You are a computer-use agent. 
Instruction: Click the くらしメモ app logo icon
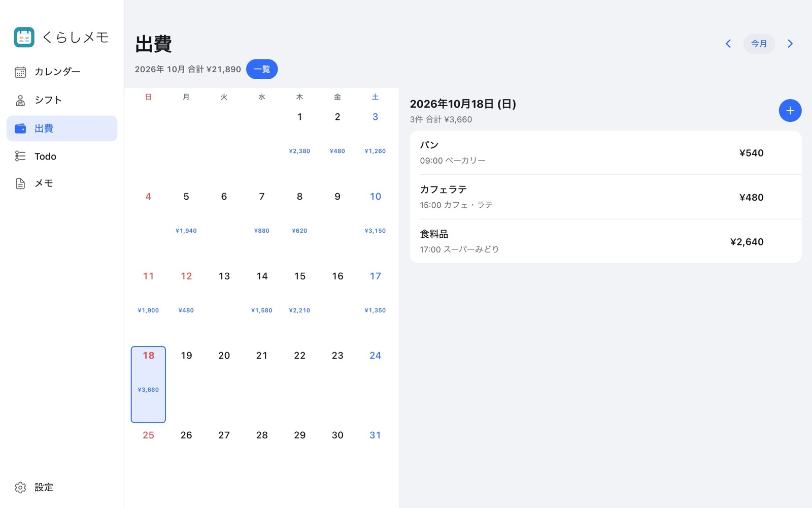click(x=24, y=37)
